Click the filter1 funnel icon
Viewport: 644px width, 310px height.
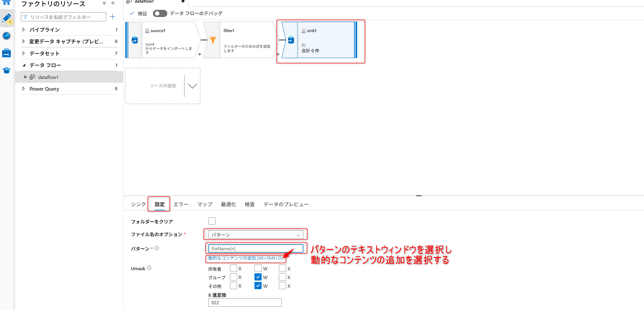213,40
